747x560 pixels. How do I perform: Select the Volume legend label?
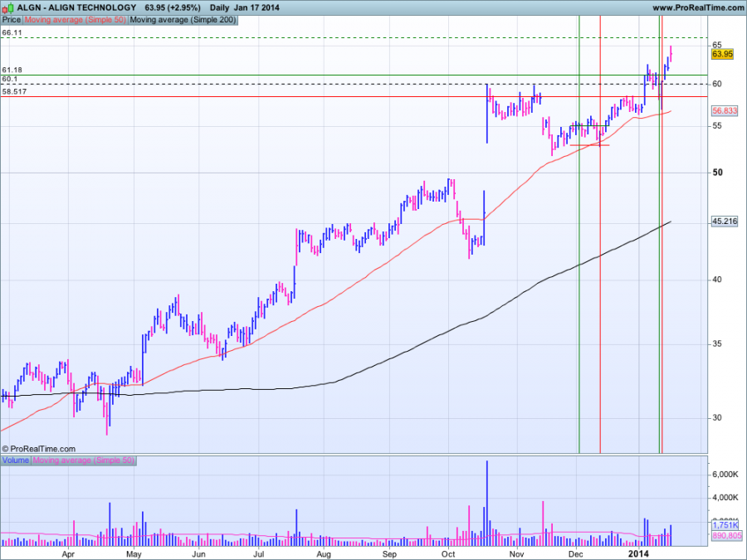click(x=16, y=460)
